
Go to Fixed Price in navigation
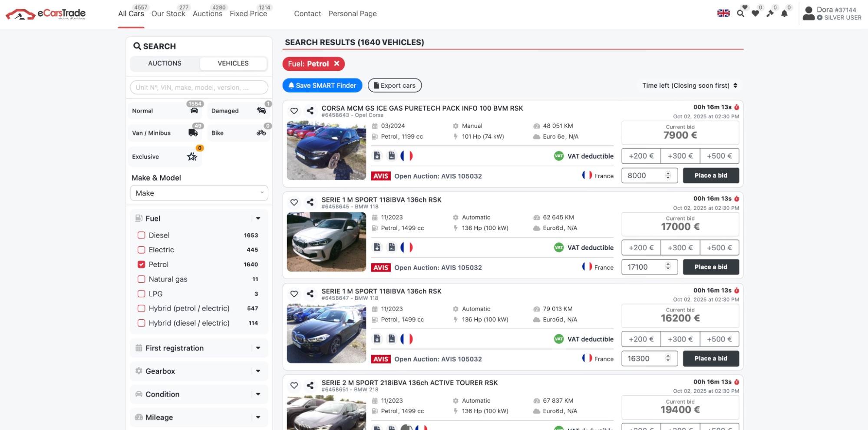coord(248,14)
